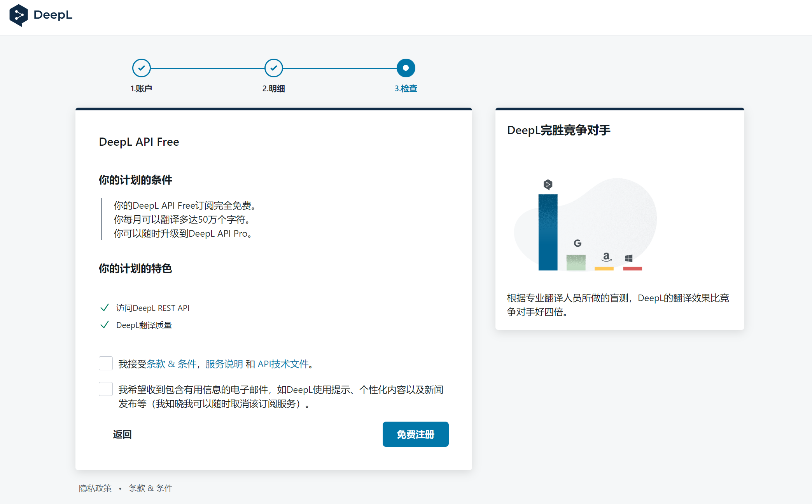Screen dimensions: 812x504
Task: Click the yellow Amazon chart bar
Action: click(x=604, y=269)
